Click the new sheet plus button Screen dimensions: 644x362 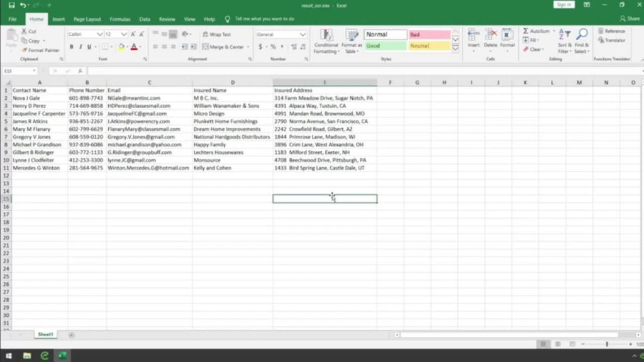coord(72,335)
